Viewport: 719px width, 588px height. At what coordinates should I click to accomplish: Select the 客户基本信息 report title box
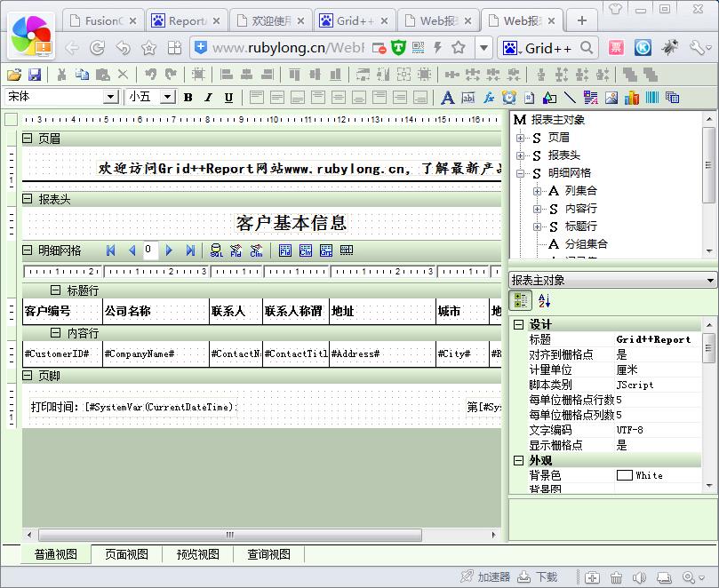(x=291, y=223)
